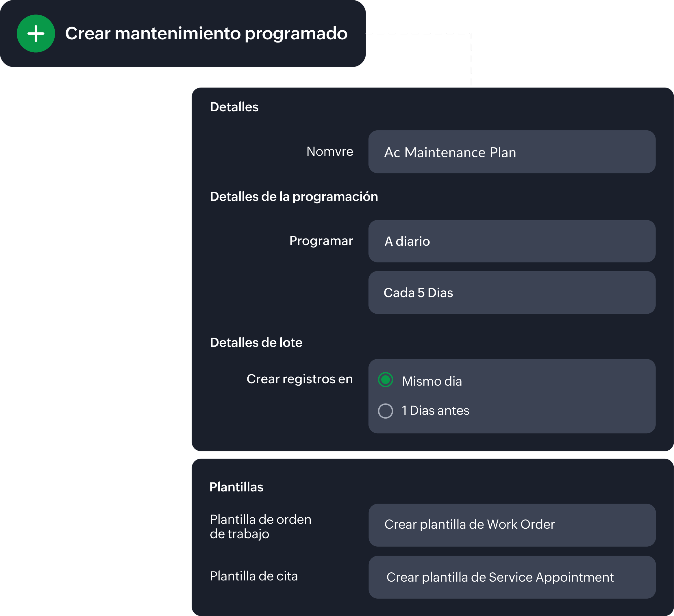The image size is (674, 616).
Task: Select the 'Detalles de lote' heading
Action: pyautogui.click(x=256, y=342)
